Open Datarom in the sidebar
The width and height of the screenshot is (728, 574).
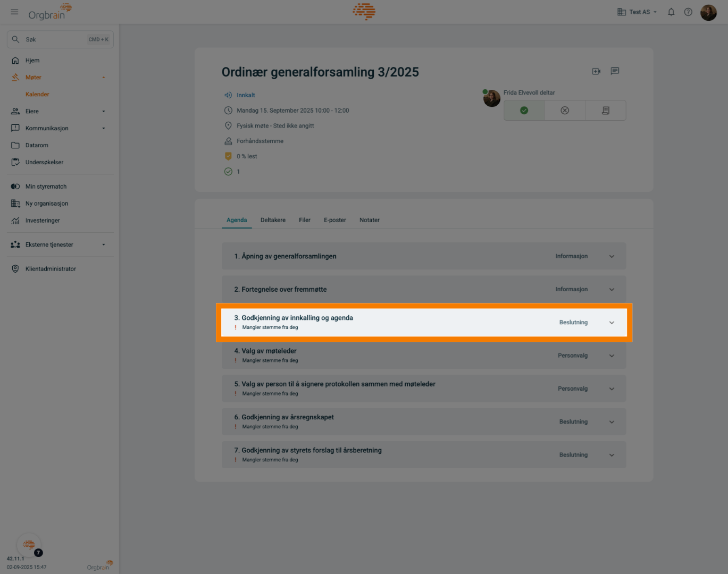(37, 146)
